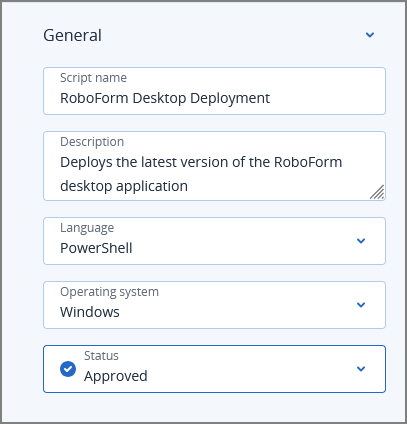Screen dimensions: 407x424
Task: Click the Windows operating system value
Action: 90,312
